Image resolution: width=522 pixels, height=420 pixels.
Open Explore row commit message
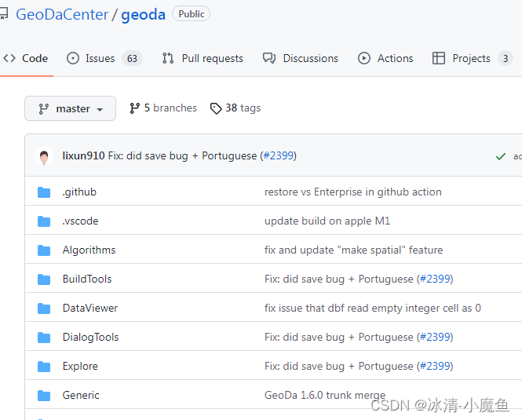pyautogui.click(x=339, y=366)
